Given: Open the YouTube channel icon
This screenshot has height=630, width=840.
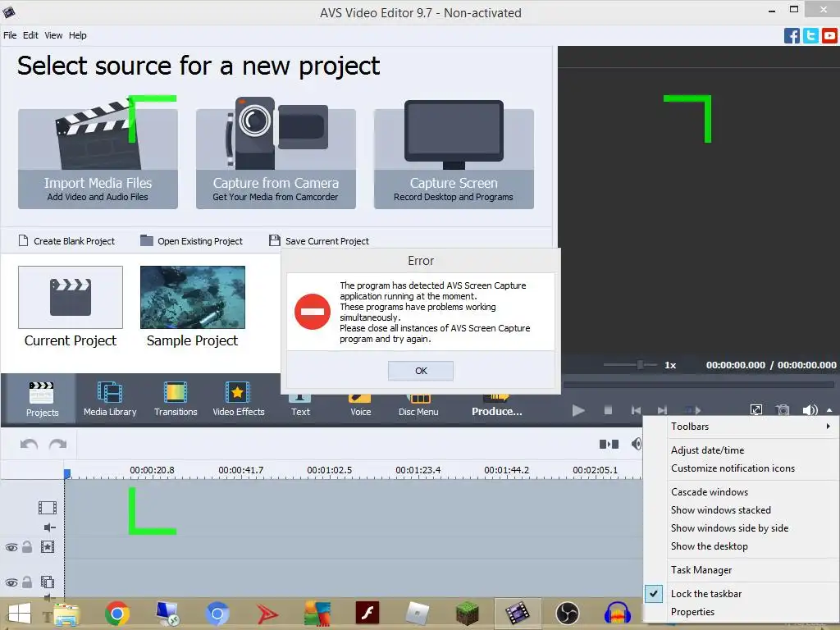Looking at the screenshot, I should tap(829, 36).
